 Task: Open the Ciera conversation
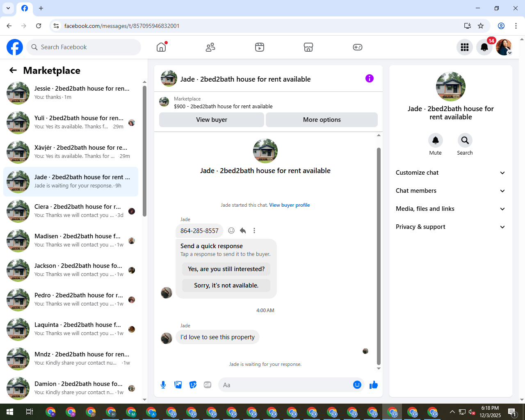pos(71,211)
